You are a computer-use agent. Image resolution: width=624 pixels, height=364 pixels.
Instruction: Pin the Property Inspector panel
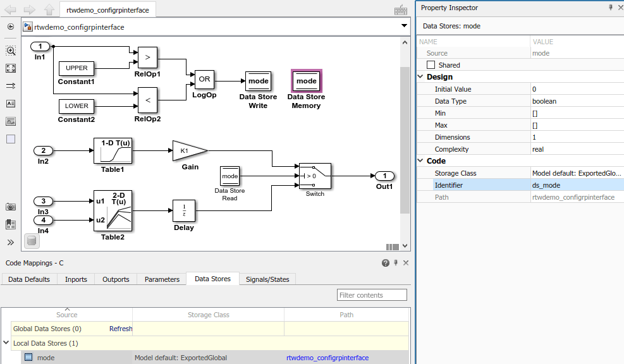tap(610, 8)
